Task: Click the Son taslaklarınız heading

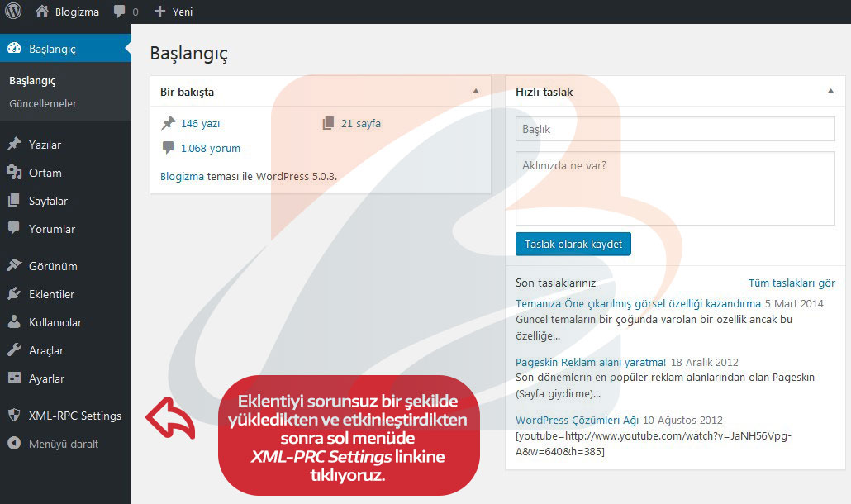Action: 556,283
